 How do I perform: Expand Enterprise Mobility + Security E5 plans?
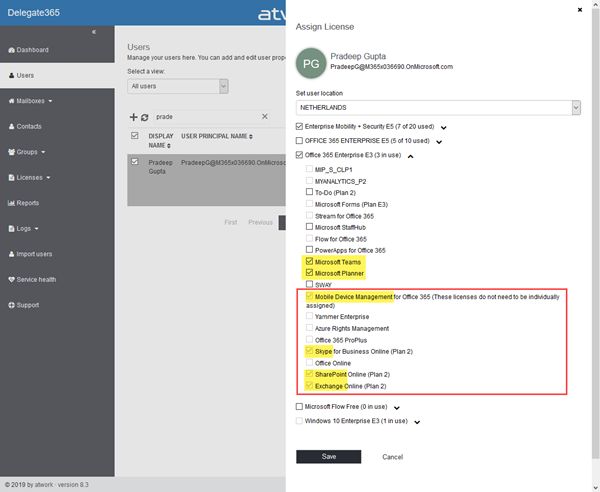coord(443,127)
